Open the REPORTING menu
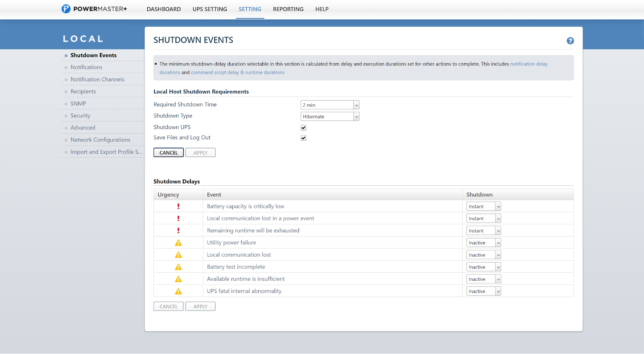The width and height of the screenshot is (644, 354). tap(288, 9)
